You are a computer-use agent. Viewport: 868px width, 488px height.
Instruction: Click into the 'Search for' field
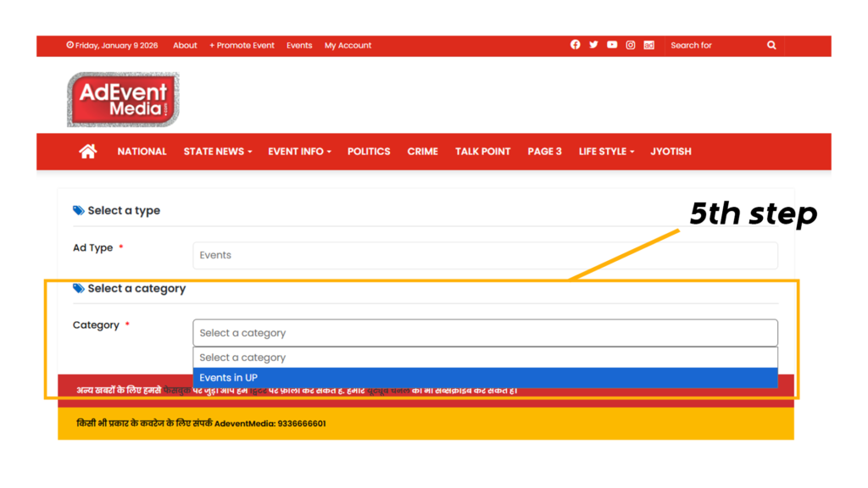coord(712,46)
